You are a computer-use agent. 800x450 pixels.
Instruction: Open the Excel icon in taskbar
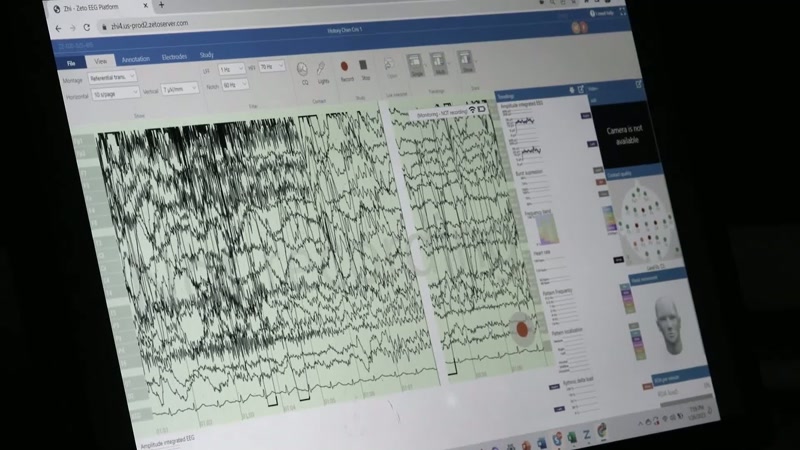(x=572, y=437)
